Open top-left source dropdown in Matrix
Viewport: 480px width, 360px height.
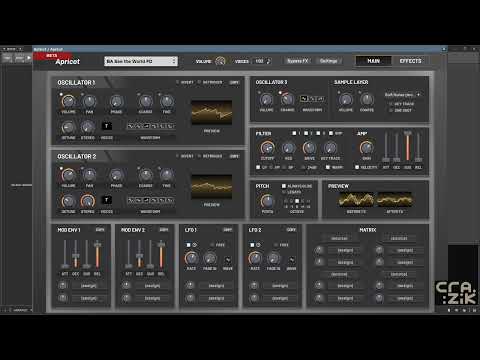click(x=339, y=238)
